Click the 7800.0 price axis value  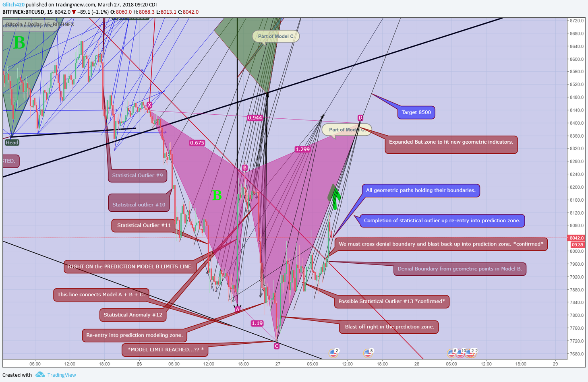point(577,315)
